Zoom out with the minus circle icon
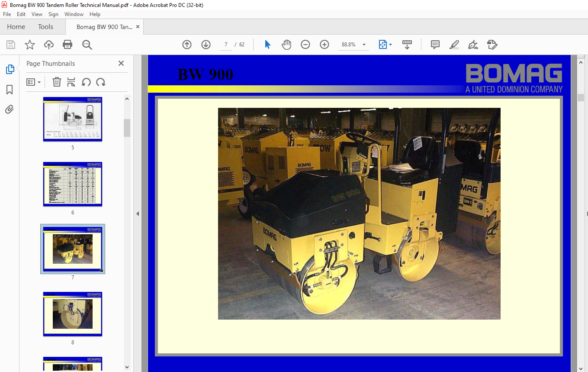The image size is (588, 372). pos(305,45)
